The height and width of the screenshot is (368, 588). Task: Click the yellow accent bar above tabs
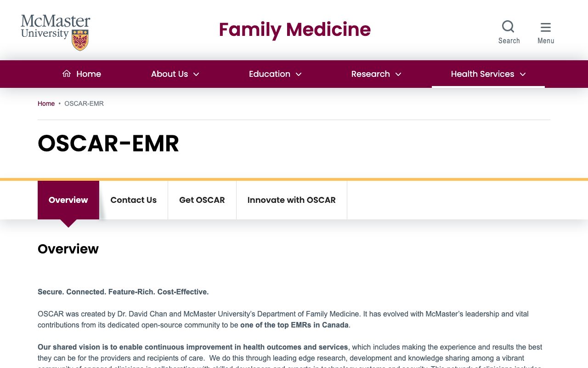tap(294, 178)
